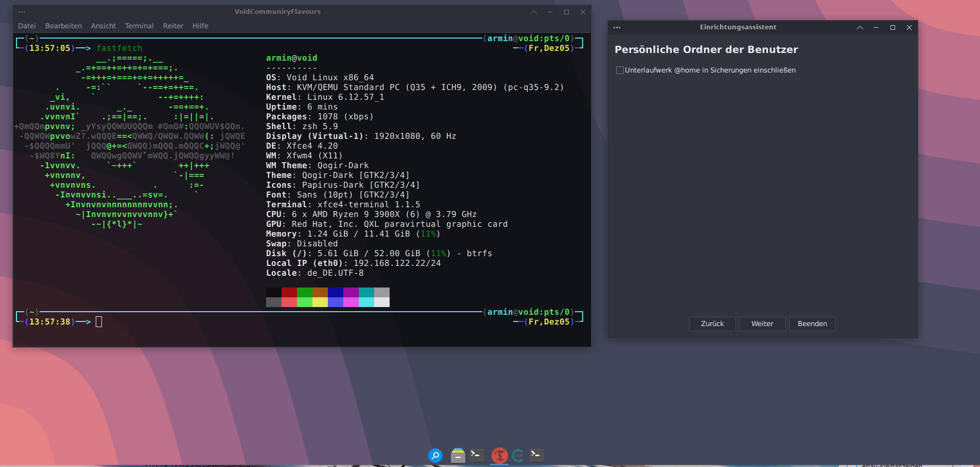Click the terminal cursor at the bottom prompt
The image size is (980, 467).
(99, 322)
